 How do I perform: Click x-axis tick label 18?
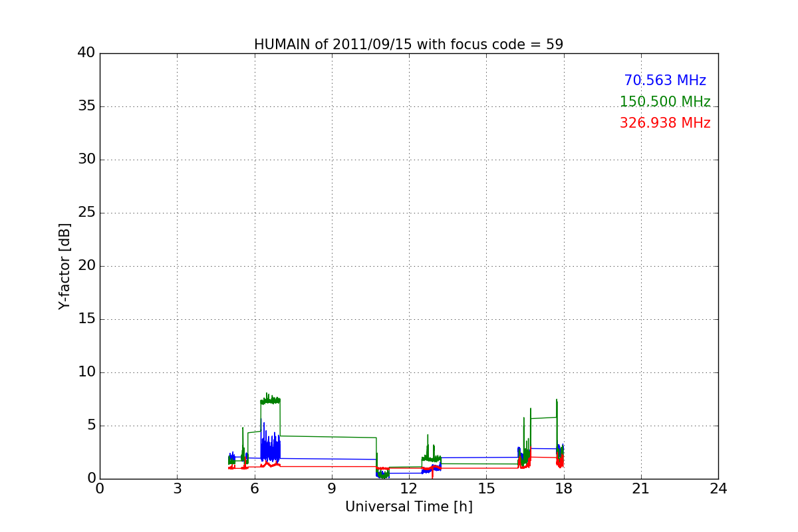(564, 489)
